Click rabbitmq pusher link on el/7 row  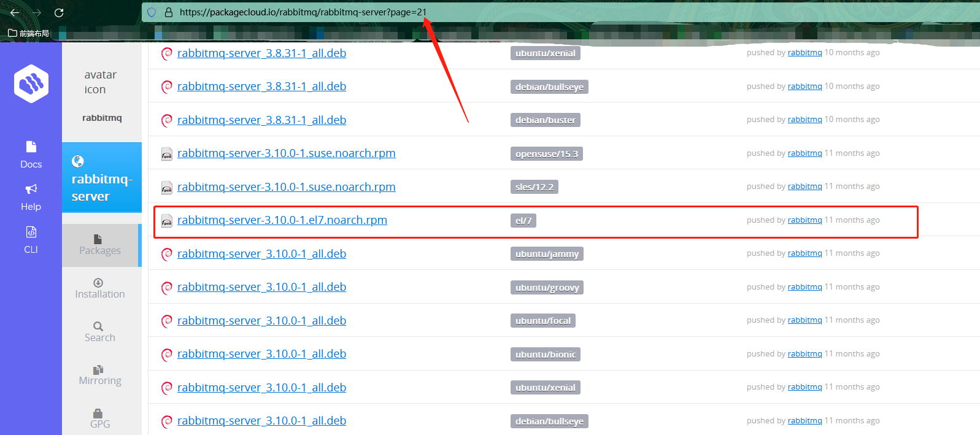(x=804, y=220)
